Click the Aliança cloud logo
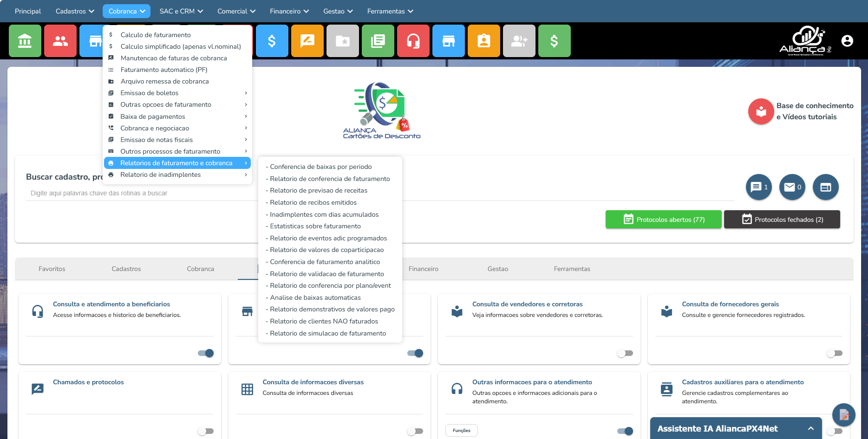Screen dimensions: 868x439 tap(805, 41)
